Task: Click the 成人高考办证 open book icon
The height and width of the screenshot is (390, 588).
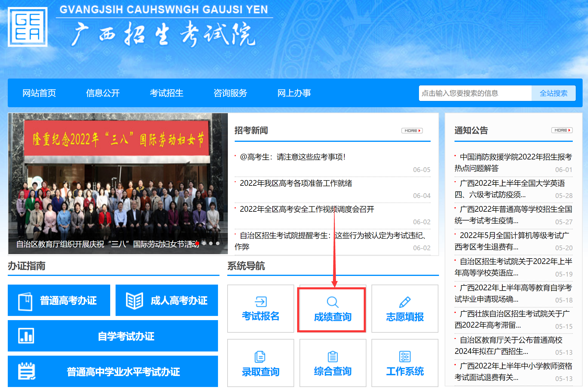Action: (x=134, y=300)
